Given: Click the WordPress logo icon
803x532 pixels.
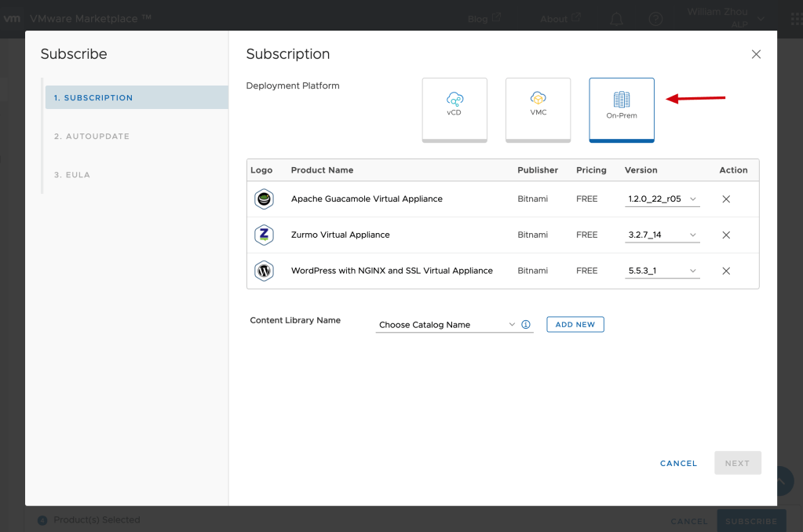Looking at the screenshot, I should tap(265, 271).
